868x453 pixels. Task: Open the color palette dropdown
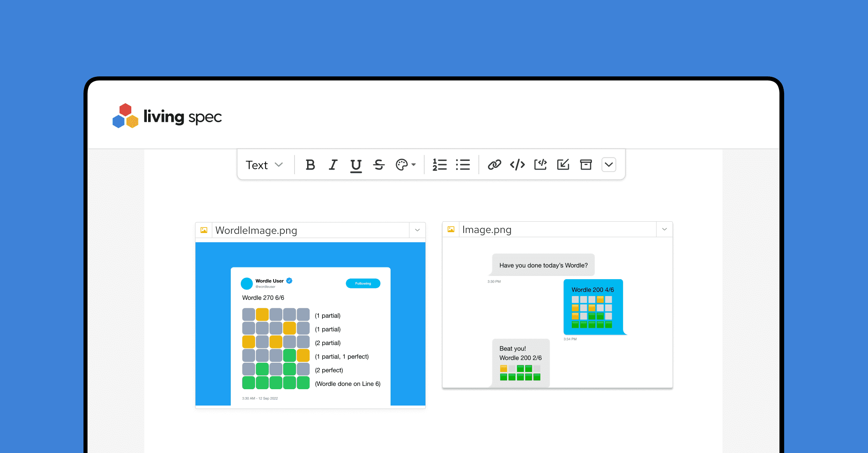pyautogui.click(x=405, y=165)
